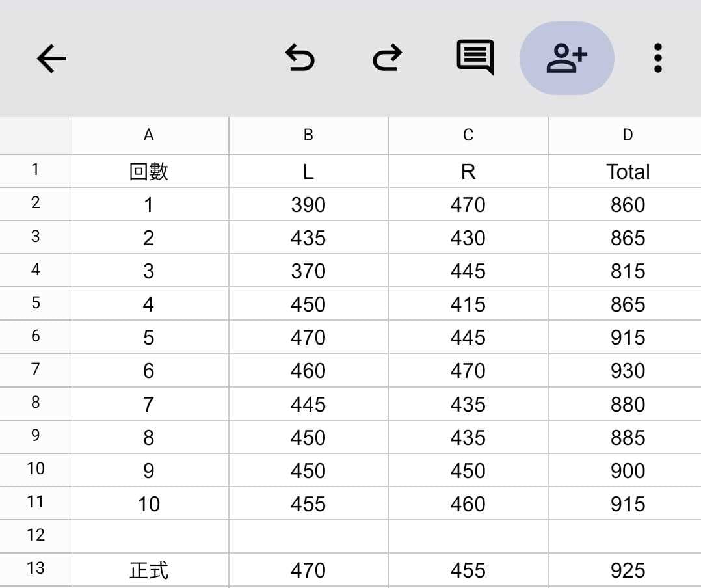Viewport: 701px width, 588px height.
Task: Select row 12 header
Action: point(36,536)
